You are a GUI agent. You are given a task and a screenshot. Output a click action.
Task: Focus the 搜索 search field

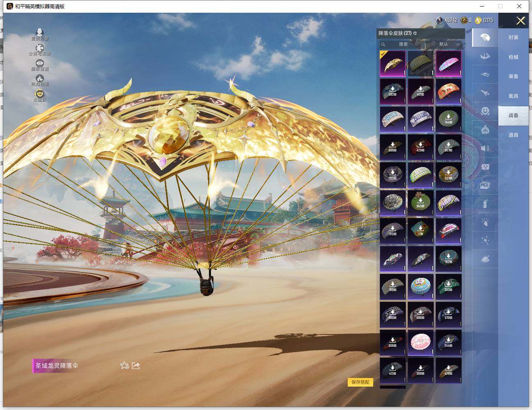pyautogui.click(x=403, y=44)
